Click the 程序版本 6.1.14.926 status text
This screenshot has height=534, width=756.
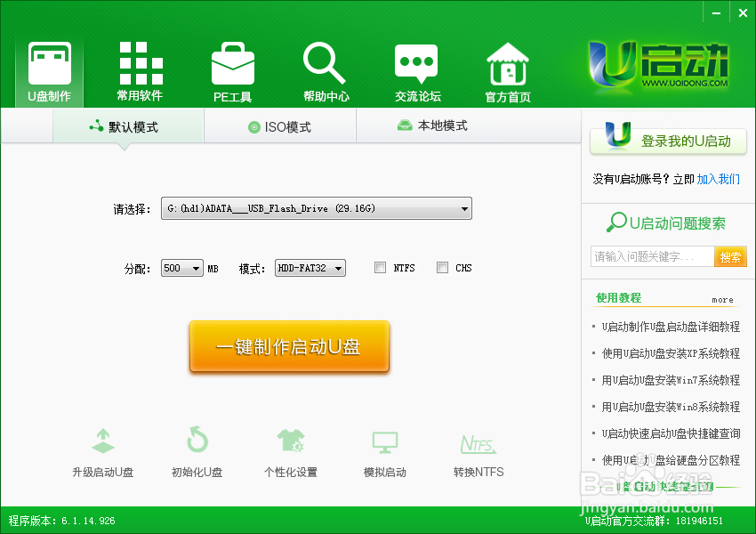click(61, 521)
